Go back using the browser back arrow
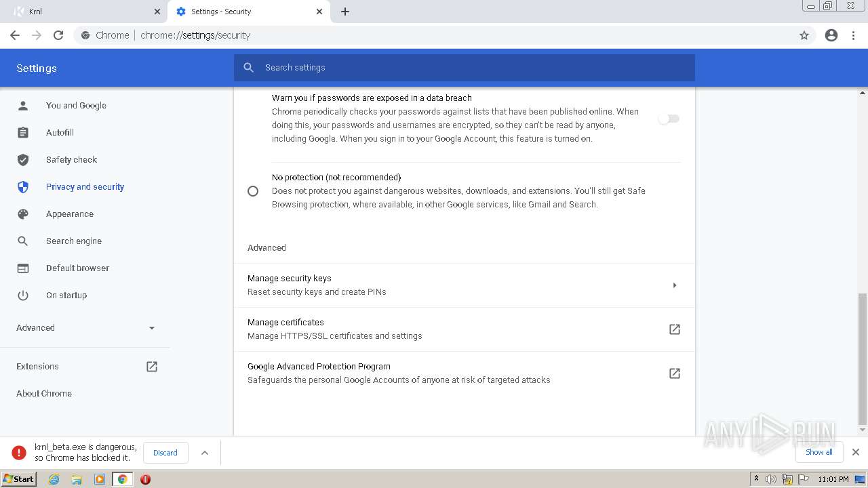 coord(15,35)
